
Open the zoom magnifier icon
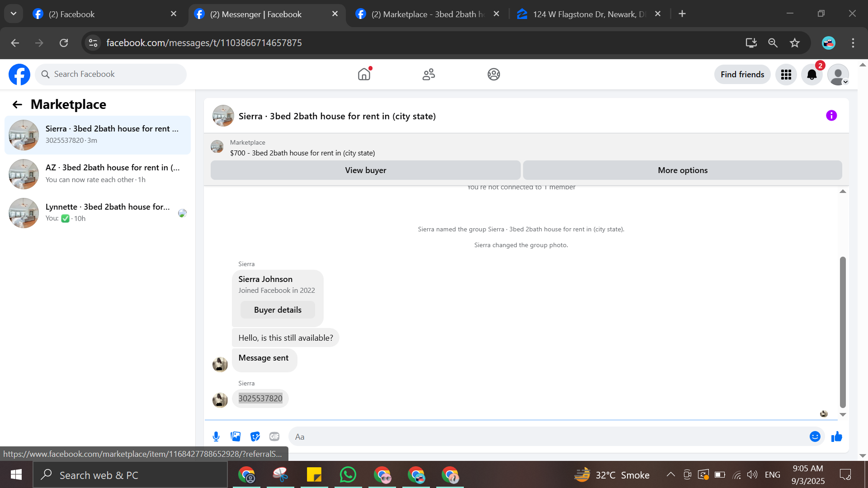tap(773, 43)
